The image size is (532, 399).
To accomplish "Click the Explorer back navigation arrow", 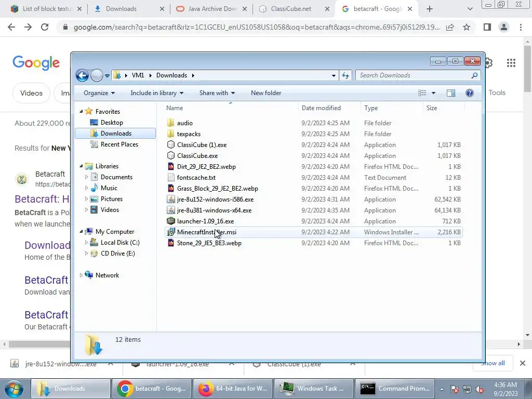I will click(x=82, y=75).
